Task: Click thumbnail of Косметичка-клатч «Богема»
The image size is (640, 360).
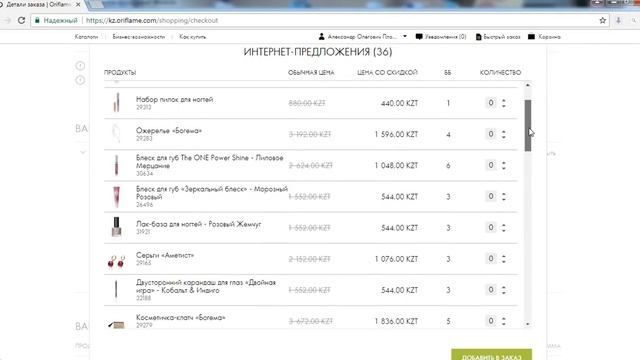Action: (x=116, y=324)
